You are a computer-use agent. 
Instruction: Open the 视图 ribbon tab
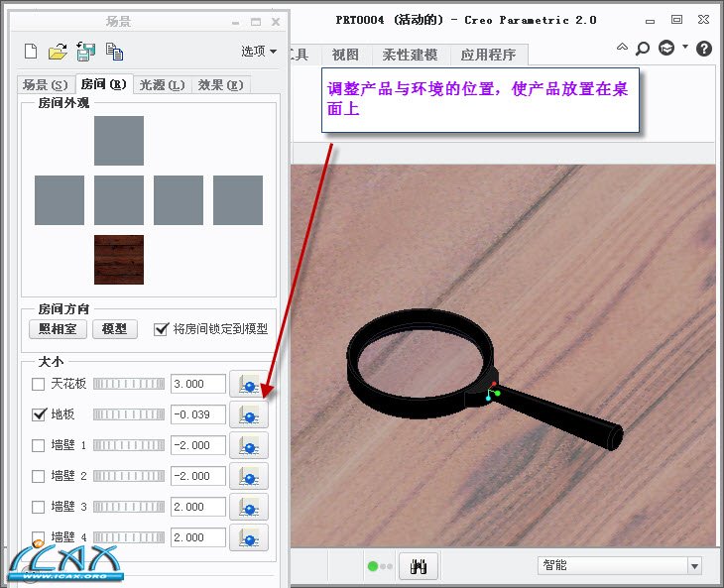pos(345,55)
